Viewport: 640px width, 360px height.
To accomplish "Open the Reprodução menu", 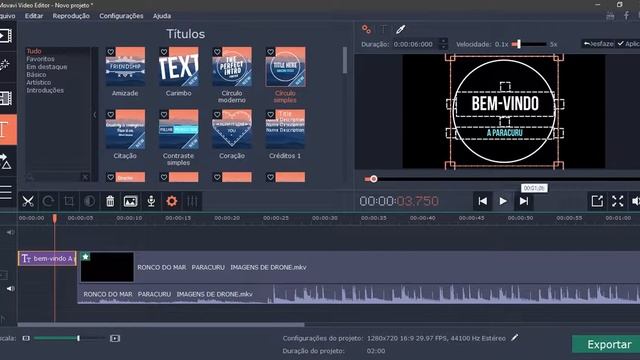I will [71, 16].
